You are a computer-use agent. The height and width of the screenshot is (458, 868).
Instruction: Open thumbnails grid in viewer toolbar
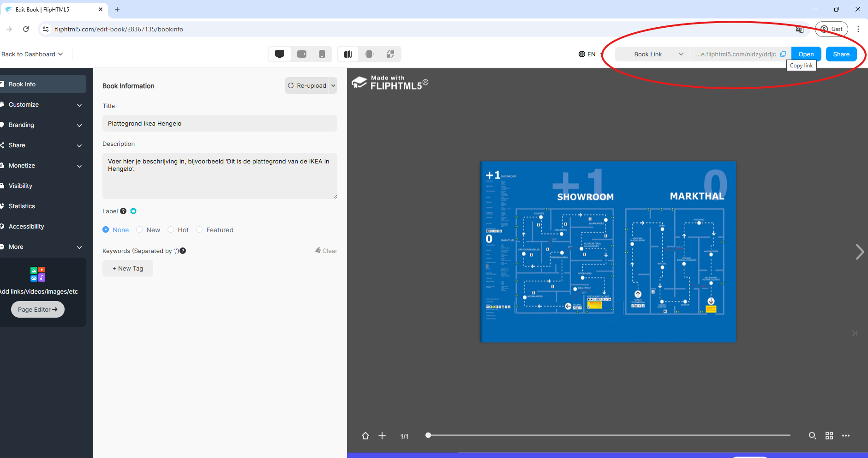pyautogui.click(x=829, y=435)
